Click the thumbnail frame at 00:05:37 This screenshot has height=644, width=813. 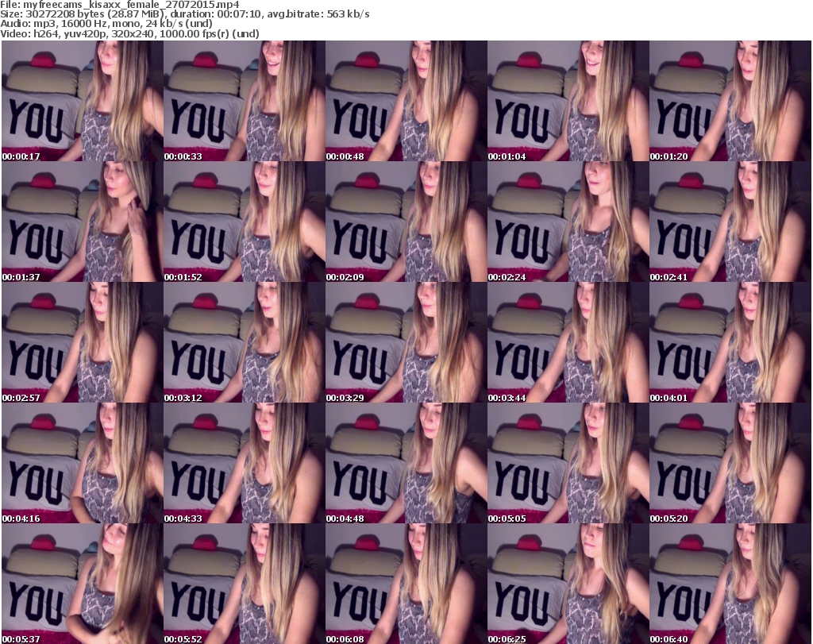pos(83,584)
